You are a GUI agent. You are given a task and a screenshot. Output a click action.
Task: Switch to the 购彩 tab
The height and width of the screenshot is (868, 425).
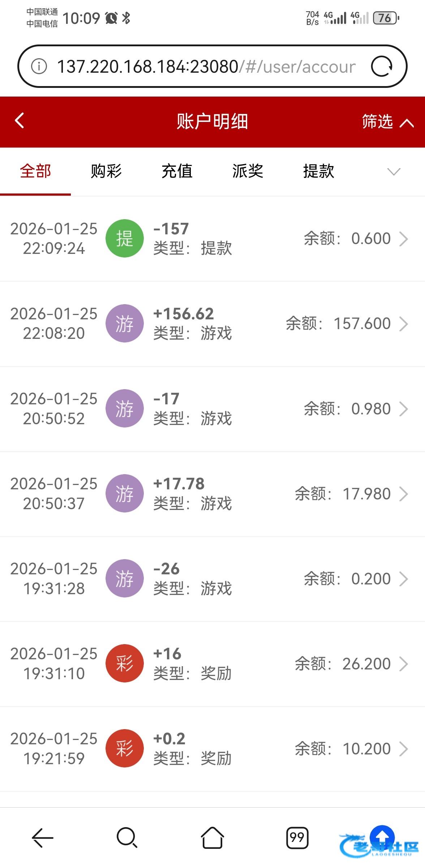click(106, 171)
